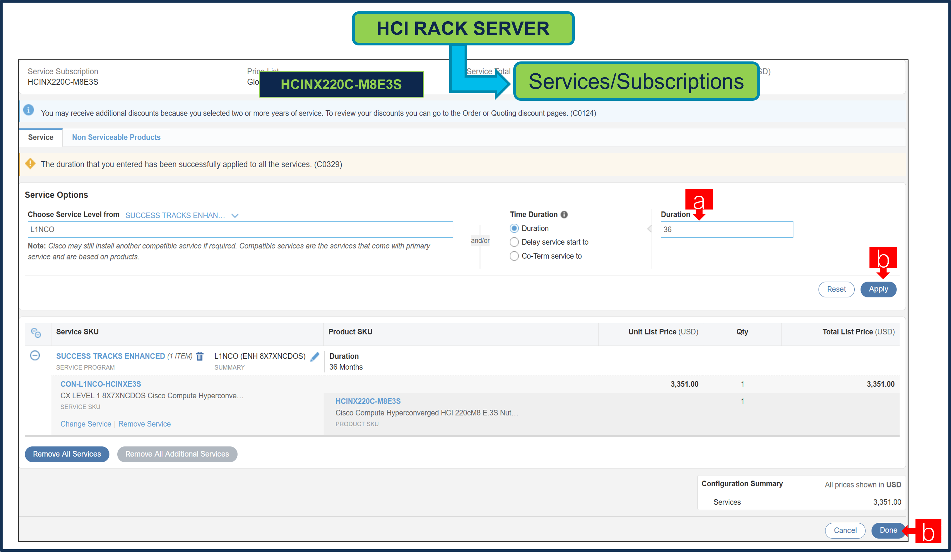951x560 pixels.
Task: Click inside the Duration input showing 36
Action: point(726,229)
